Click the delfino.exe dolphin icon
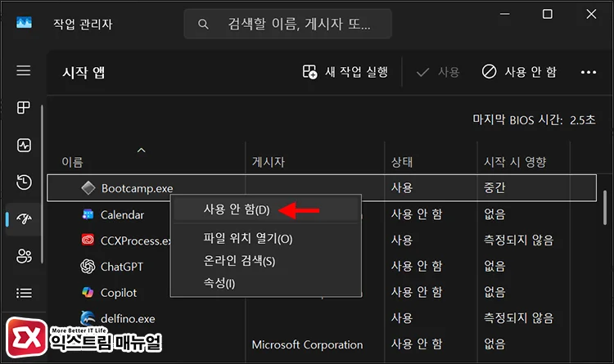This screenshot has height=364, width=614. point(88,318)
